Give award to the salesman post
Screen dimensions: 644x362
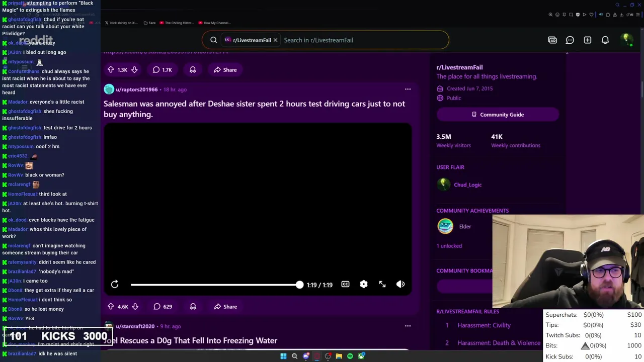point(193,306)
